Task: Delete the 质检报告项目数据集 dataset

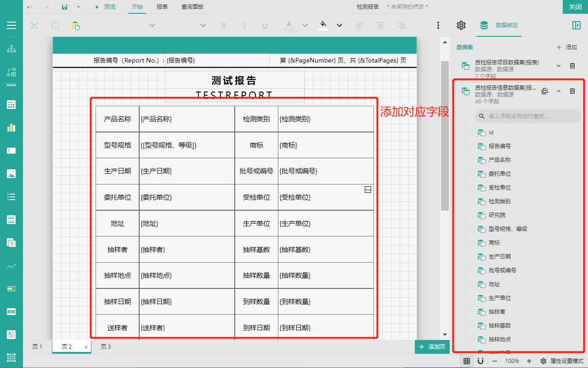Action: [572, 66]
